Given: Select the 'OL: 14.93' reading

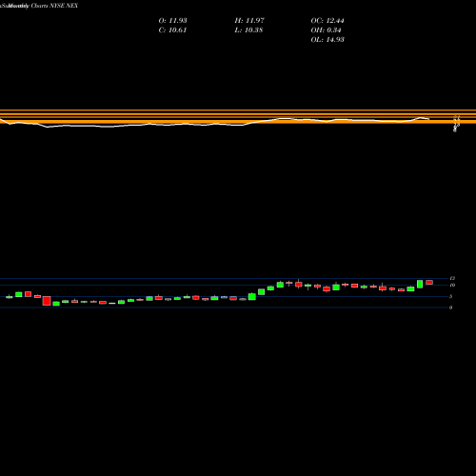Looking at the screenshot, I should point(327,40).
